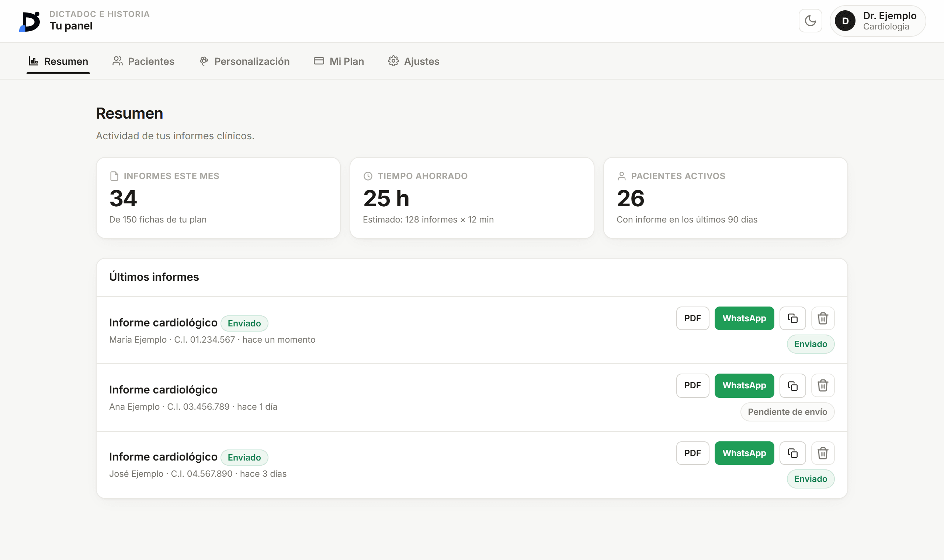Open the Mi Plan tab

[339, 61]
